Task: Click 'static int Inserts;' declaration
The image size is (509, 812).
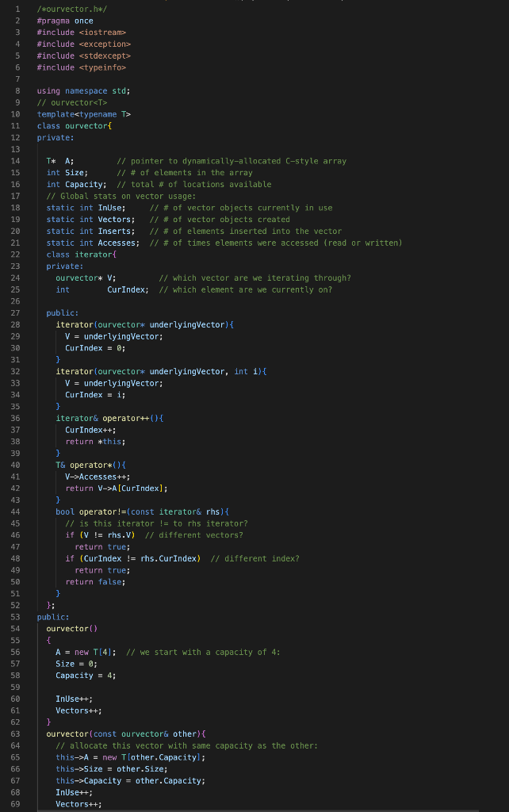Action: (x=90, y=231)
